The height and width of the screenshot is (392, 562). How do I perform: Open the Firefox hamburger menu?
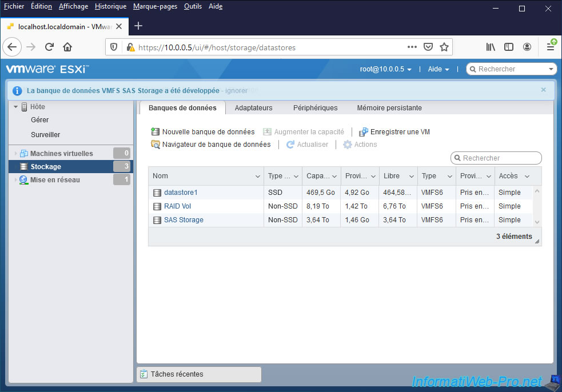tap(550, 47)
